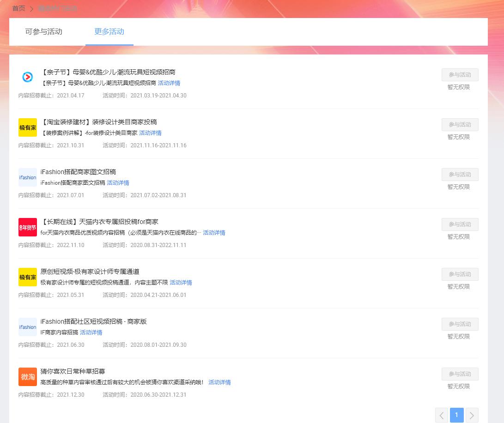
Task: Click description 高质量的种草内容审核通过后 text
Action: tap(122, 382)
